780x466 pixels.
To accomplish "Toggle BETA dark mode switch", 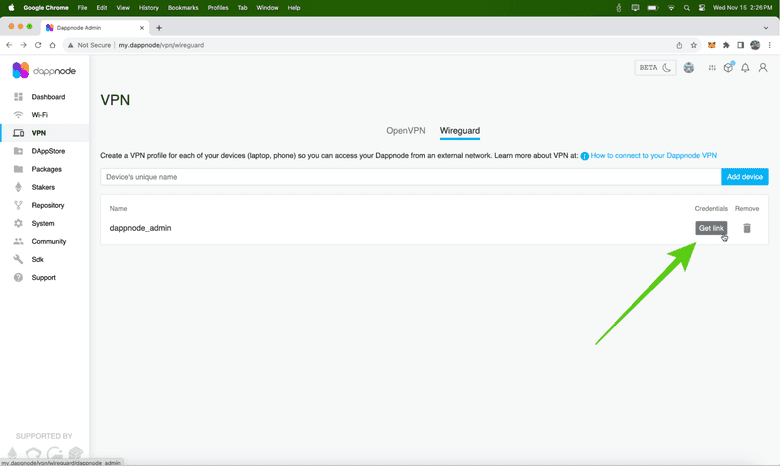I will 656,68.
